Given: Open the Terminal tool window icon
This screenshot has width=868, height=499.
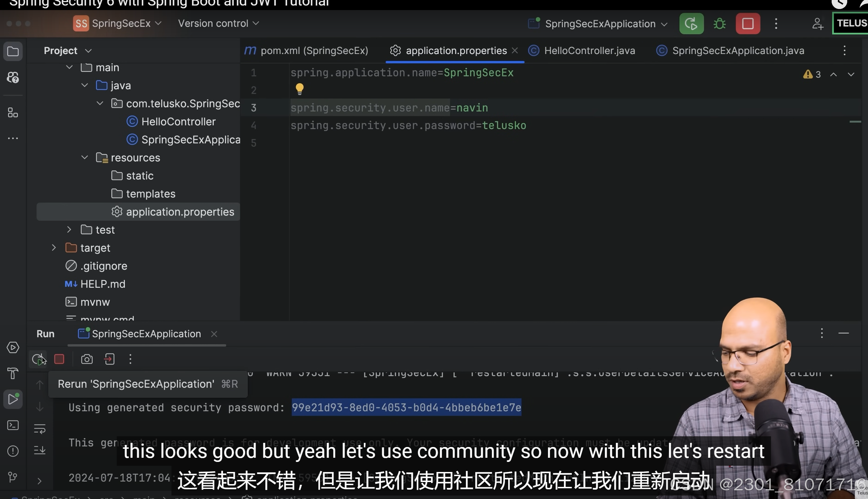Looking at the screenshot, I should pyautogui.click(x=13, y=425).
